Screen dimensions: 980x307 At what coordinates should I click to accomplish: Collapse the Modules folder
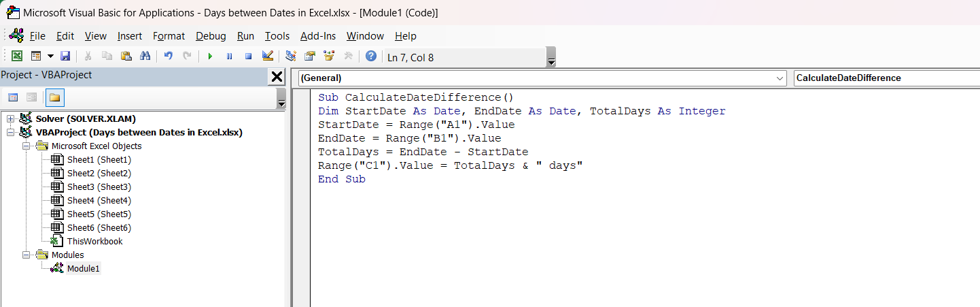click(26, 255)
